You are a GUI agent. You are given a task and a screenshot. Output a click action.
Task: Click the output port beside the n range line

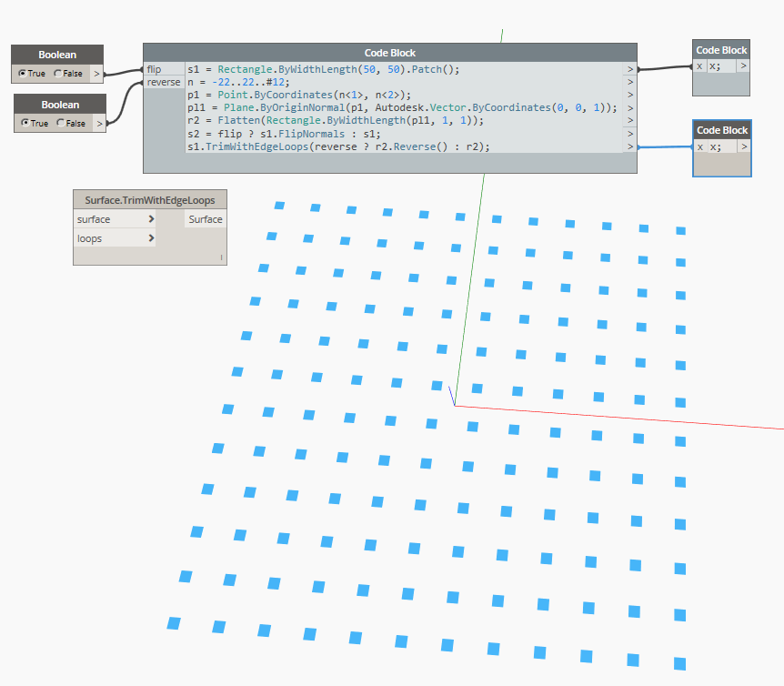point(629,82)
